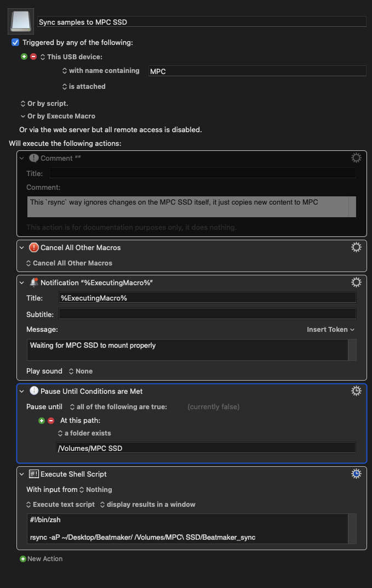Open 'display results in a window' dropdown
This screenshot has height=588, width=372.
coord(147,505)
